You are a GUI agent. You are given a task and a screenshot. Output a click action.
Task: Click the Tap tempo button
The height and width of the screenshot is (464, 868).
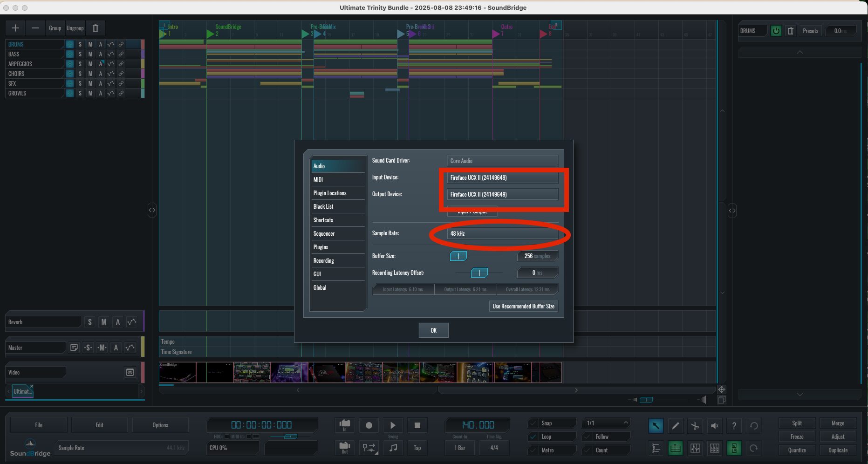(417, 448)
